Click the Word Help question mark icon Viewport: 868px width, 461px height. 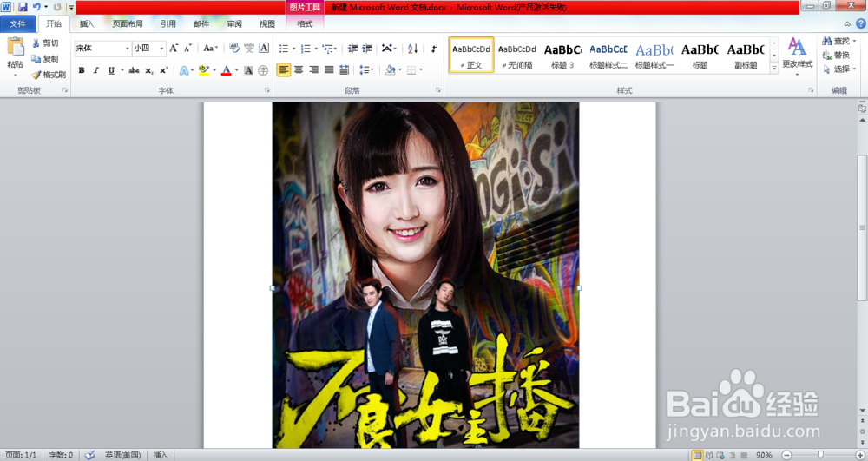[861, 23]
